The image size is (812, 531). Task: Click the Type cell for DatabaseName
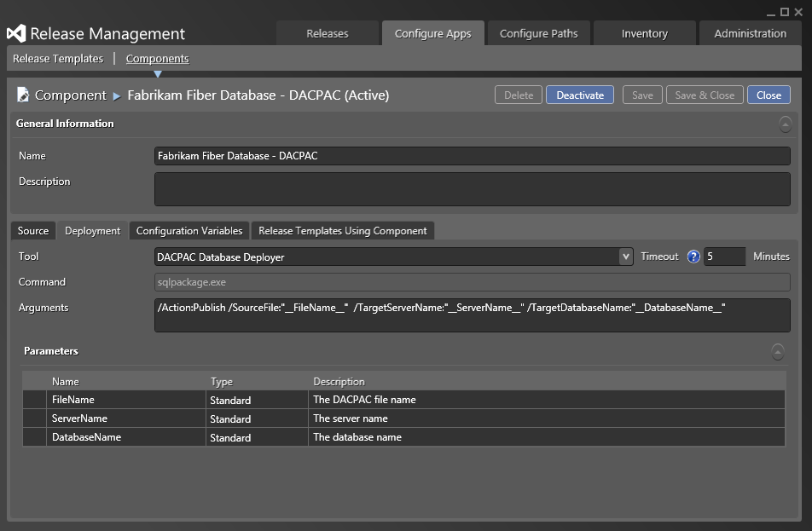tap(257, 437)
